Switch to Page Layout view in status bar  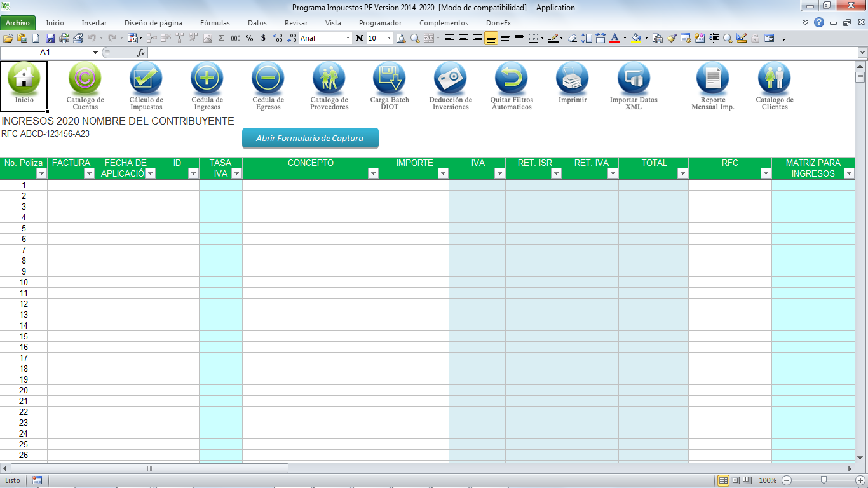(x=735, y=480)
